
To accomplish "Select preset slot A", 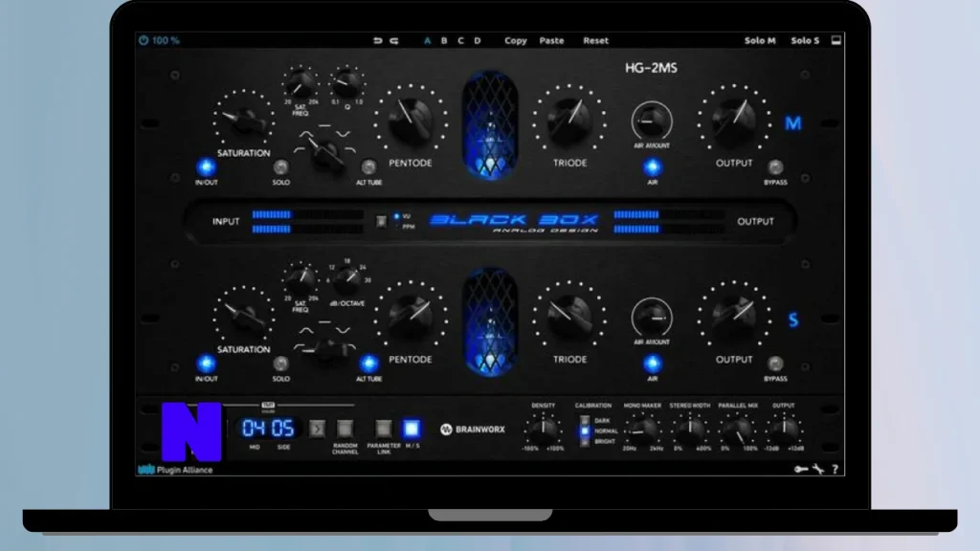I will (428, 40).
